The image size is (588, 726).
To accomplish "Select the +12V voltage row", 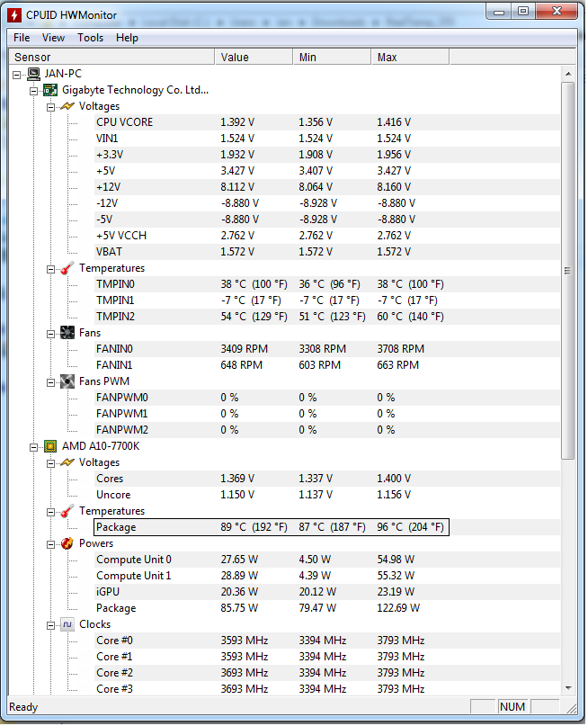I will [x=327, y=187].
